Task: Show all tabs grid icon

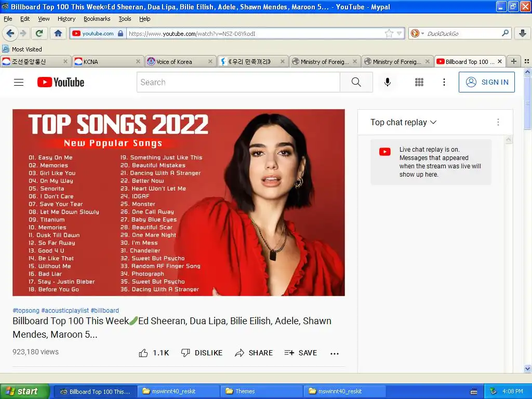Action: point(527,61)
